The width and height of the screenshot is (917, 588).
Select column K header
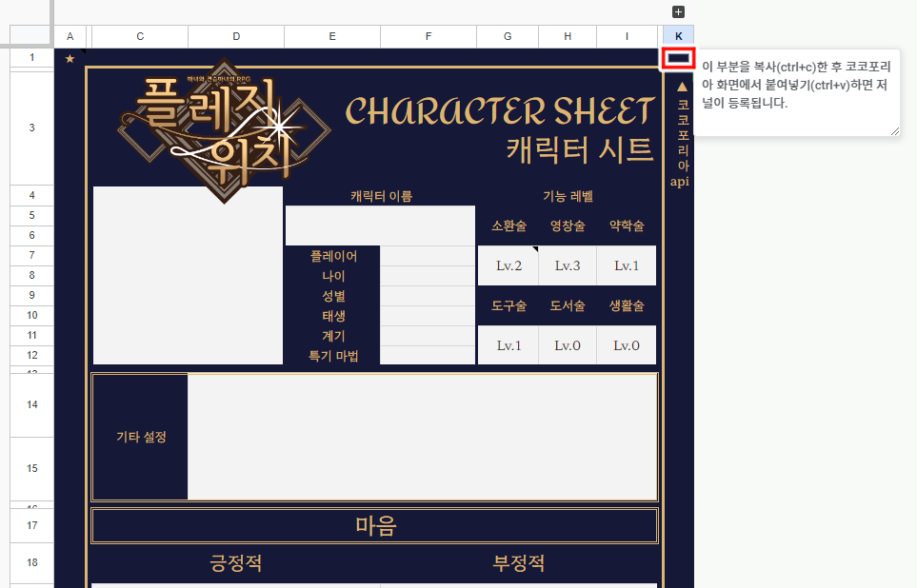678,36
